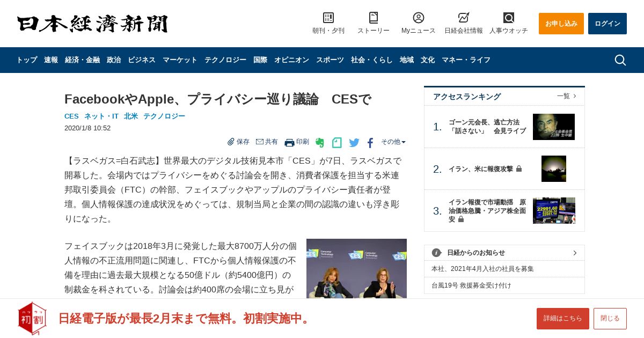Screen dimensions: 644x338
Task: Open ranking article イラン、米に報復攻撃
Action: click(481, 168)
